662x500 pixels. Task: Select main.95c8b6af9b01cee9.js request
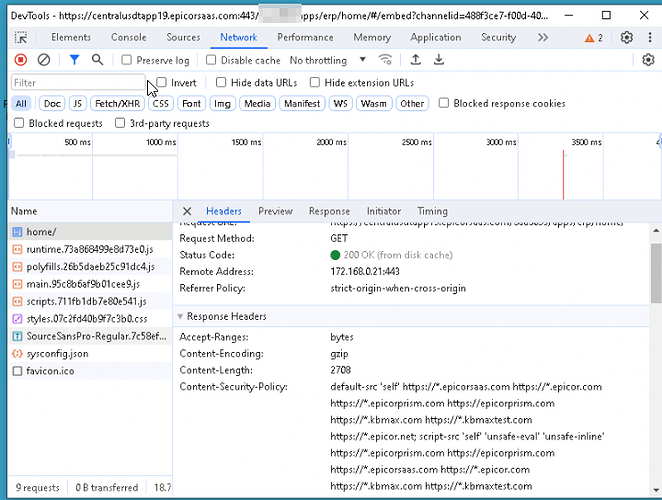[x=90, y=284]
